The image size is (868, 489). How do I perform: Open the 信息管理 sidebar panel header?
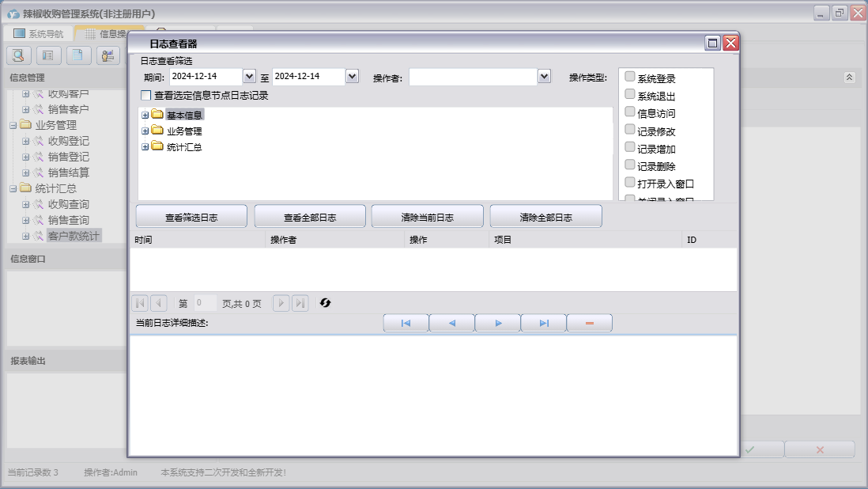click(66, 78)
